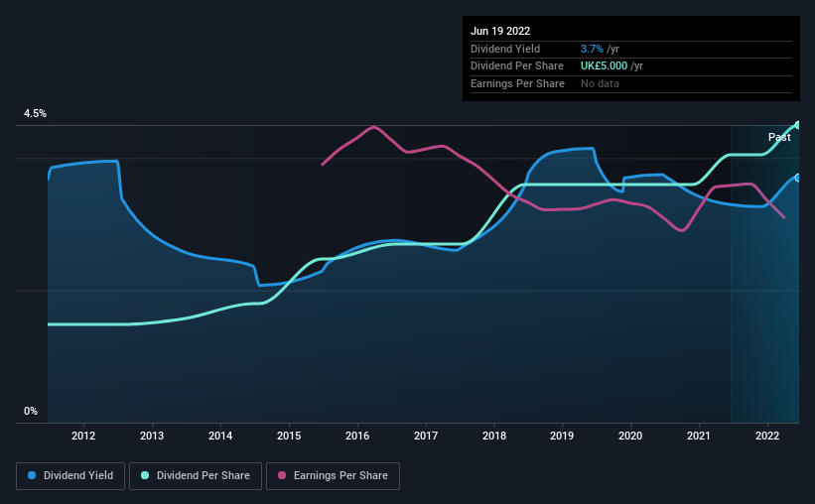Toggle the Dividend Per Share legend button
815x504 pixels.
(x=196, y=476)
